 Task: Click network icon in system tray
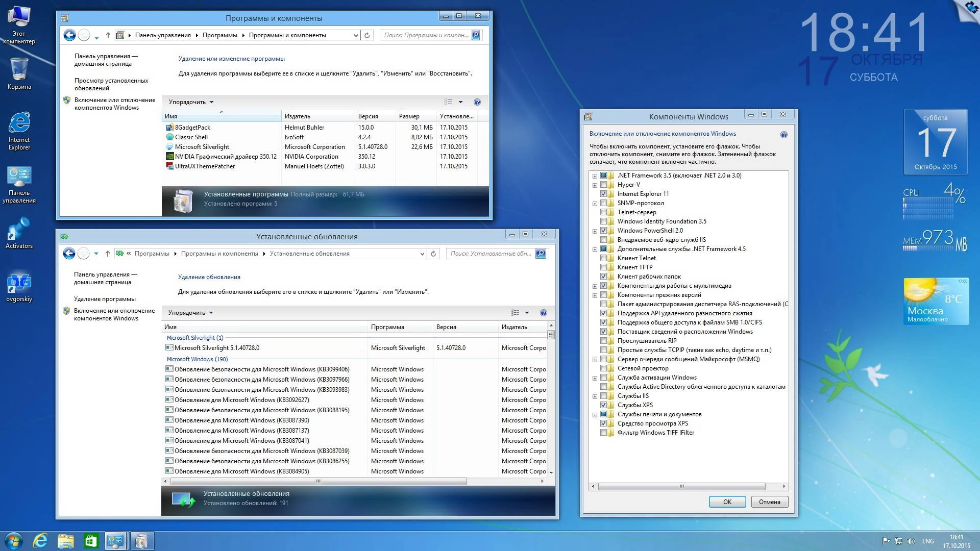(898, 541)
